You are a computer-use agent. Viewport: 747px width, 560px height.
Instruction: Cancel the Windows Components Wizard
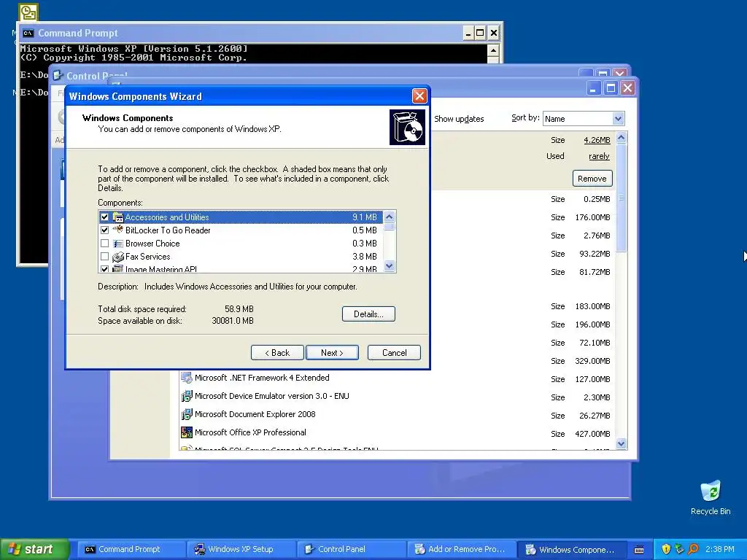[x=394, y=353]
